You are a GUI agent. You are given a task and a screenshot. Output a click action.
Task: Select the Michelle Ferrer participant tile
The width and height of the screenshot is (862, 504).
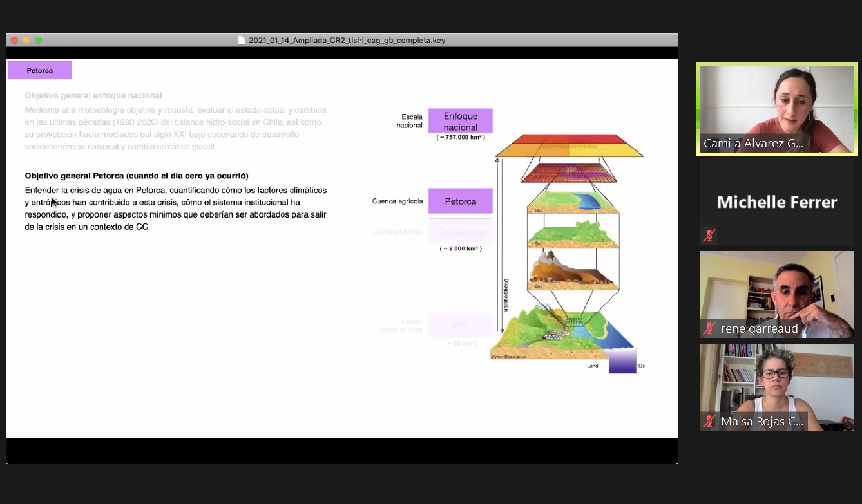(776, 202)
